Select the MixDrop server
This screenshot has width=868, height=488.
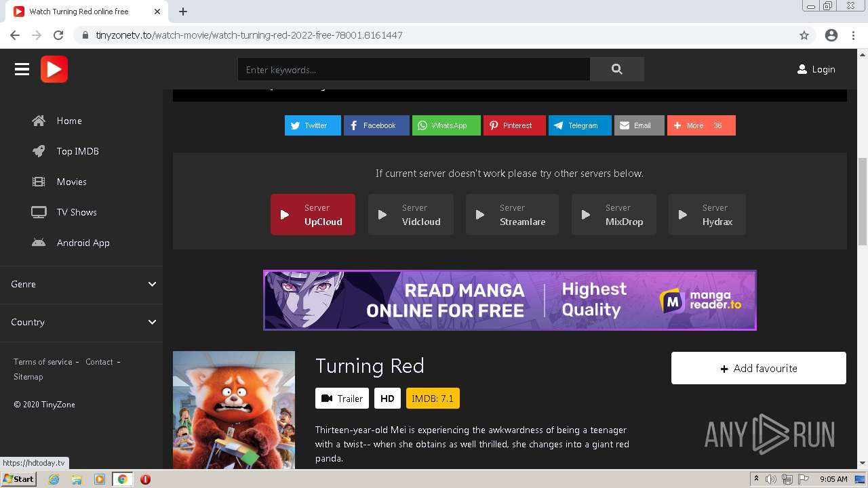click(614, 215)
